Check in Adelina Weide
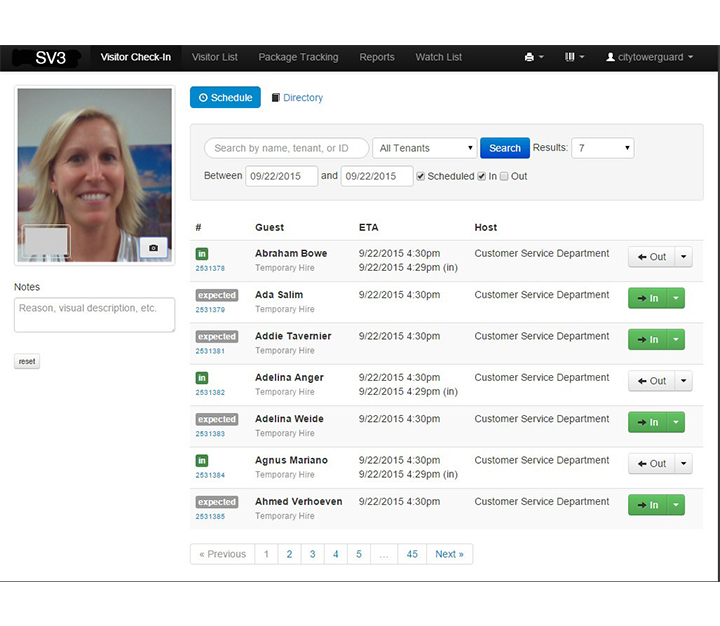720x626 pixels. point(648,422)
